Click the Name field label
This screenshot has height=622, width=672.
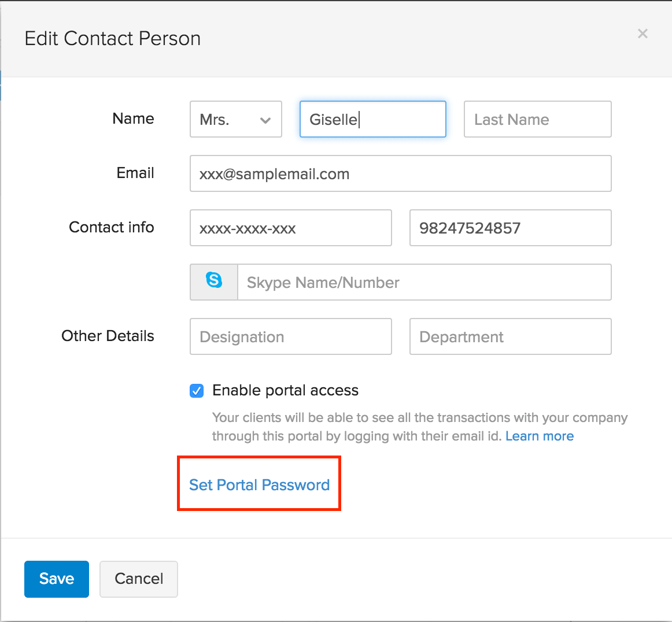coord(133,119)
